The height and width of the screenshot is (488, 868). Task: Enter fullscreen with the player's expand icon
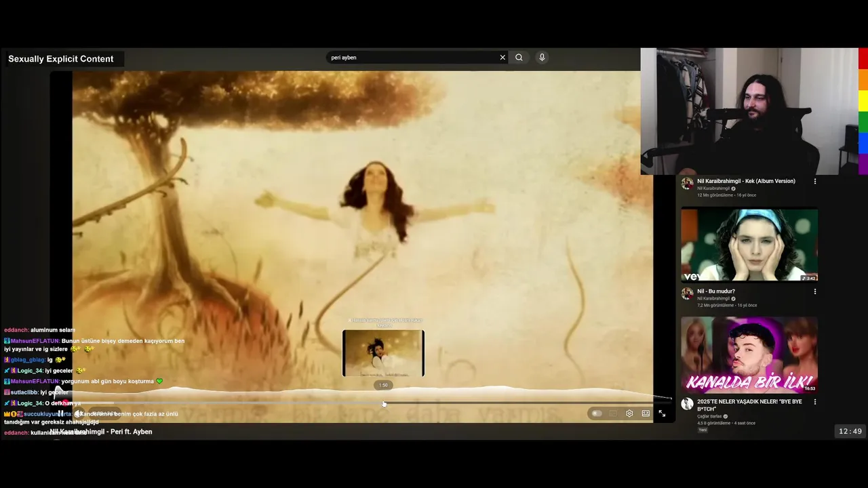click(662, 413)
